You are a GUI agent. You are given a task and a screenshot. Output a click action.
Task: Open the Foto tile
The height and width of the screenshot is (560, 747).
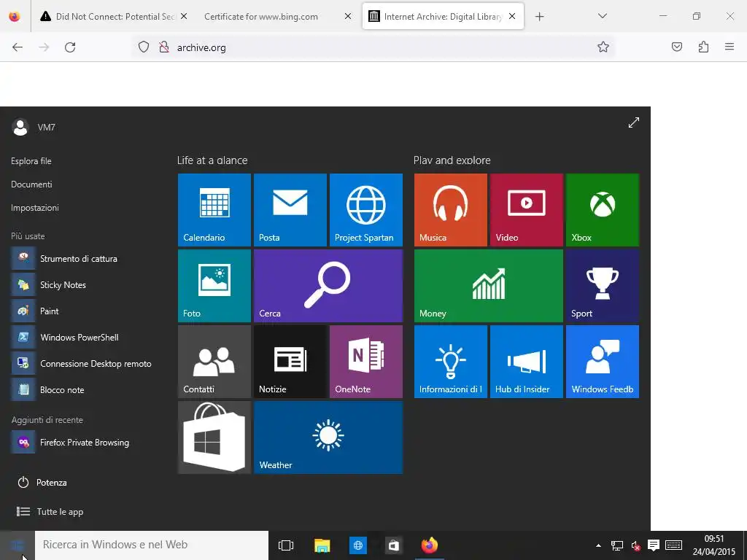[x=214, y=286]
